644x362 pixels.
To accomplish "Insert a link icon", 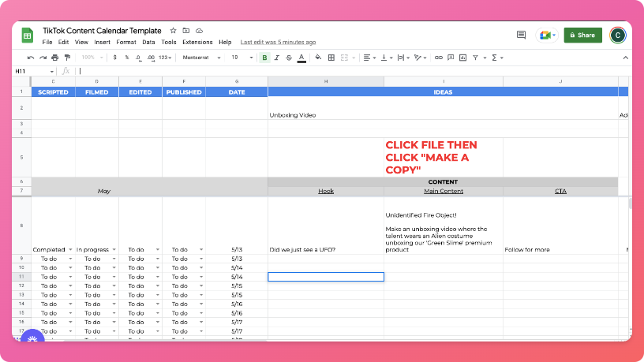I will (439, 58).
